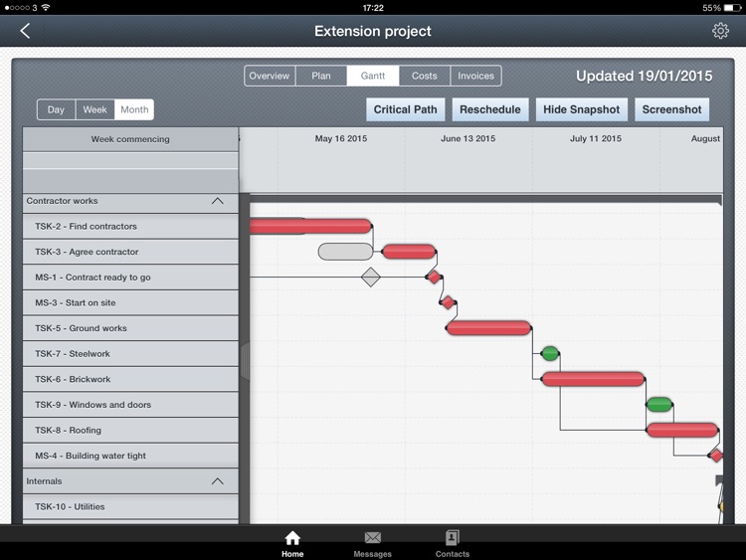This screenshot has height=560, width=746.
Task: Click the grey snapshot bar for Agree contractor
Action: pos(345,252)
